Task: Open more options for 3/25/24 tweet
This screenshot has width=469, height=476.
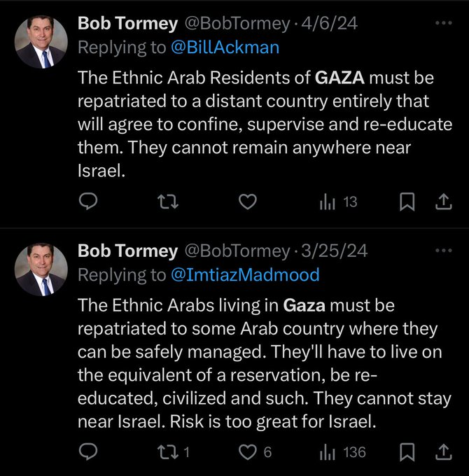Action: [x=444, y=250]
